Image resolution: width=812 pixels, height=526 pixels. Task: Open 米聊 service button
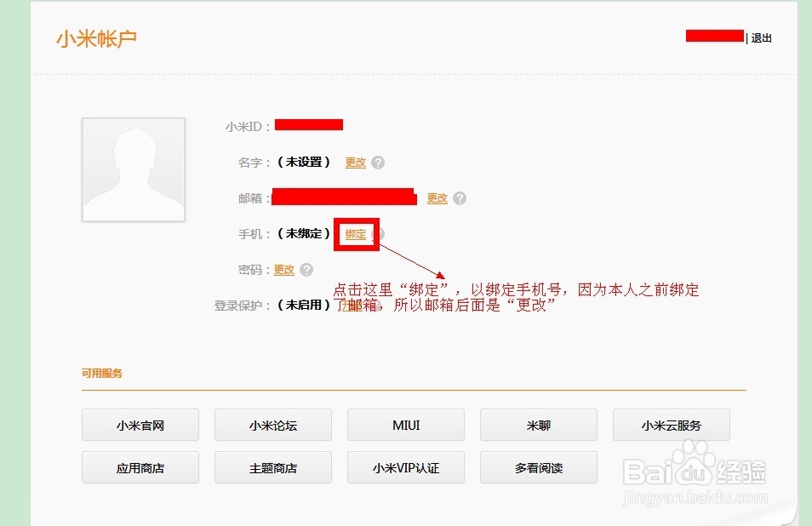click(x=539, y=425)
